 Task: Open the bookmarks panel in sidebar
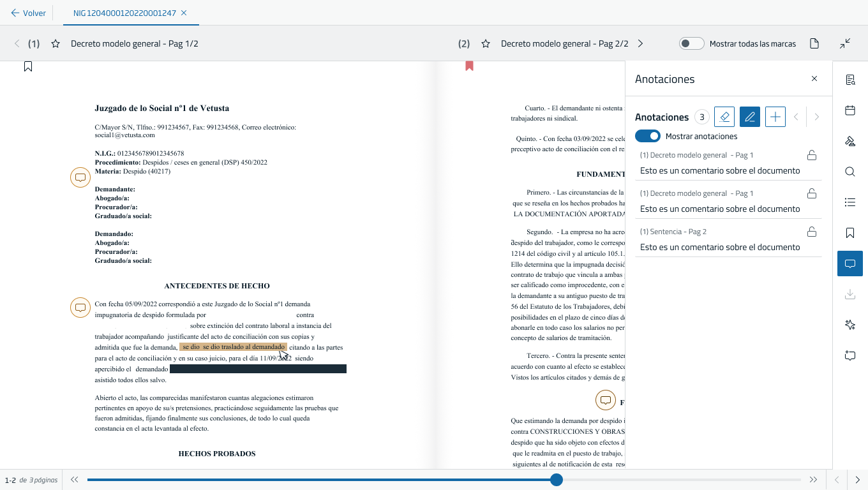(849, 233)
